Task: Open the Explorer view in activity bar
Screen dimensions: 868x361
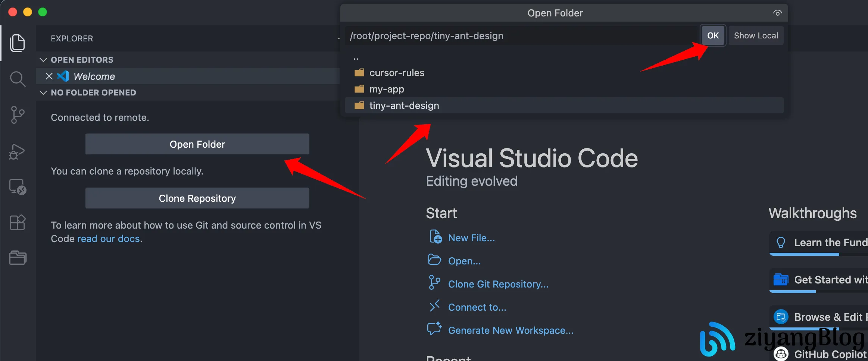Action: click(x=17, y=43)
